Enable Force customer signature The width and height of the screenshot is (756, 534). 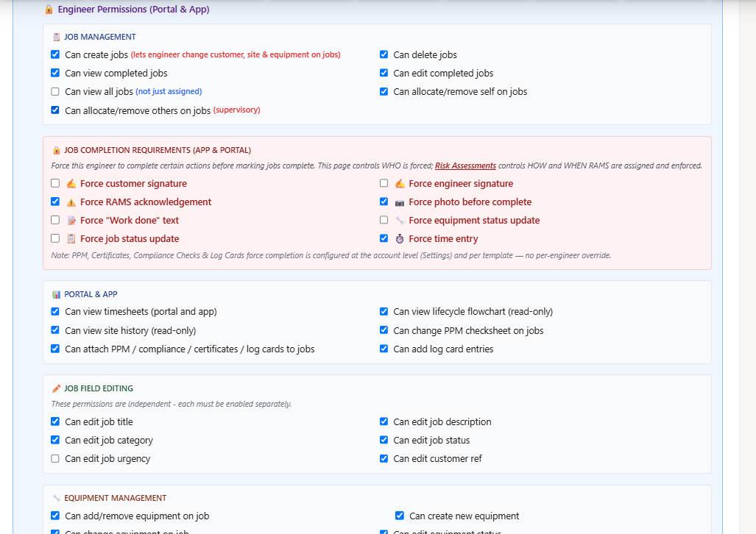coord(55,183)
